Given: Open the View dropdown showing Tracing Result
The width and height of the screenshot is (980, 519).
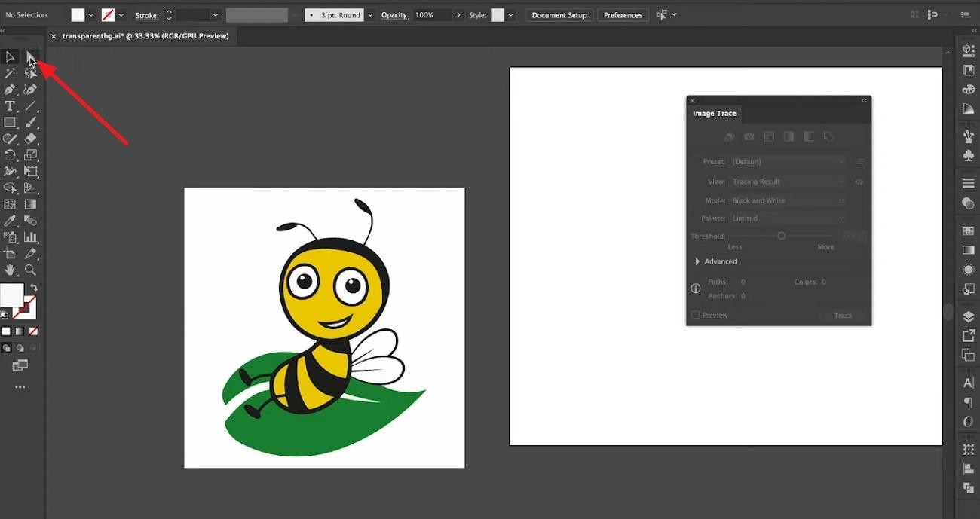Looking at the screenshot, I should coord(788,182).
